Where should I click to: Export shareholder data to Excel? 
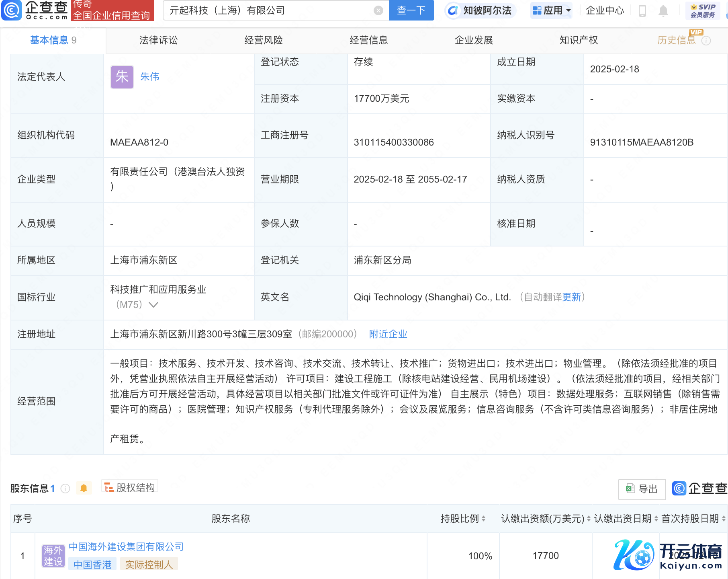pyautogui.click(x=642, y=489)
